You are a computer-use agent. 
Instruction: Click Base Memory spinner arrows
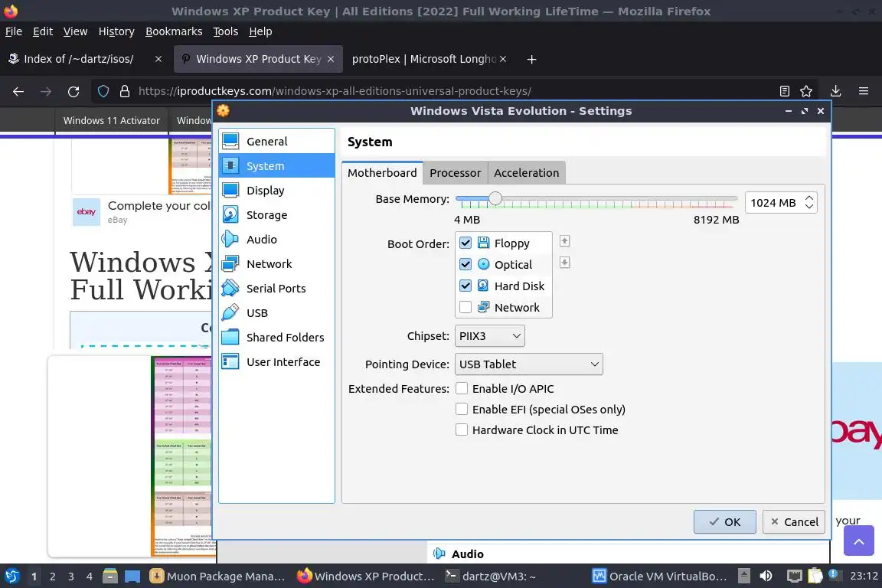click(809, 203)
